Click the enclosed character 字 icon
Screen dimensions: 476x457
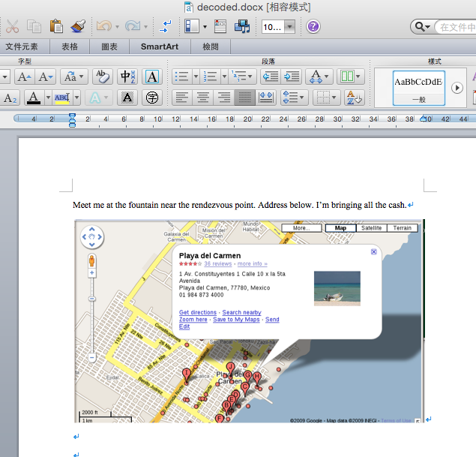tap(151, 98)
